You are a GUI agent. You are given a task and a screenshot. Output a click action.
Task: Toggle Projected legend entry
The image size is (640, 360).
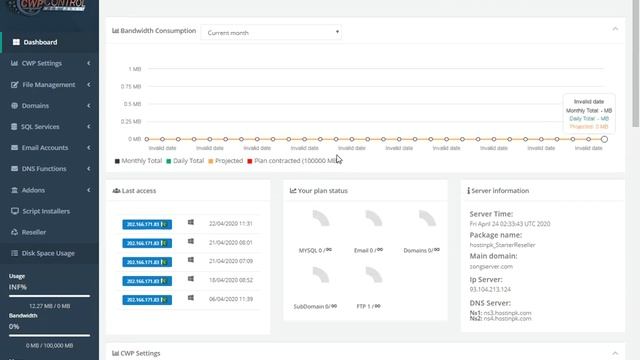225,161
